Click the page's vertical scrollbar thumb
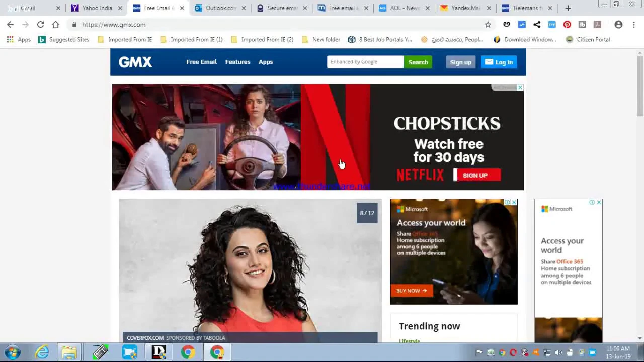The image size is (644, 362). [640, 85]
